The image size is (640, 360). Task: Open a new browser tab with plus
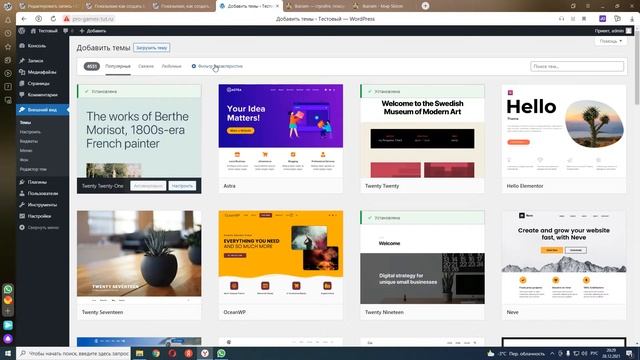point(425,6)
